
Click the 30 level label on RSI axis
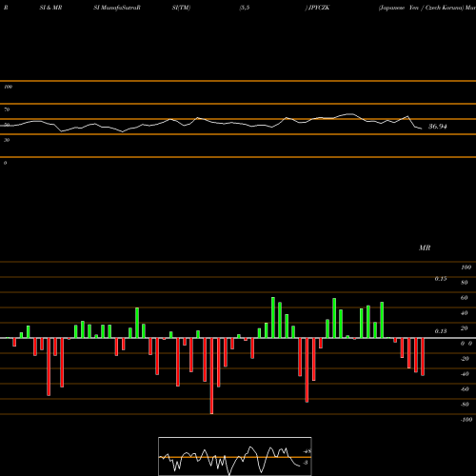(x=7, y=140)
